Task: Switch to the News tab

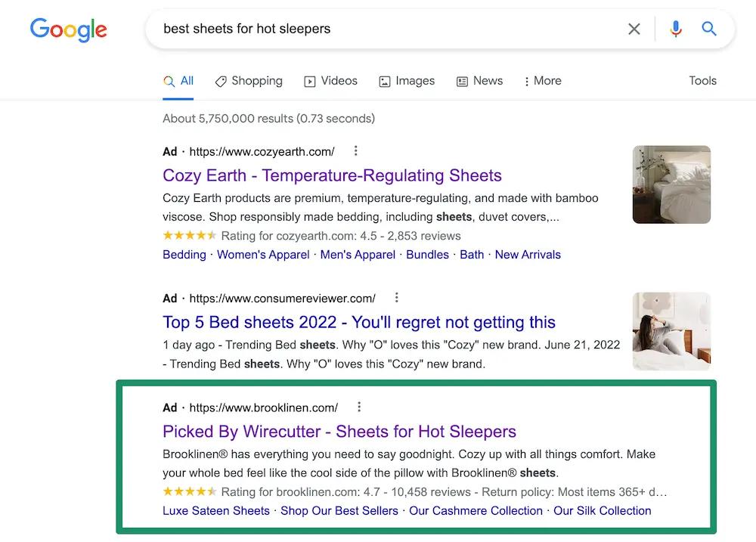Action: [x=488, y=81]
